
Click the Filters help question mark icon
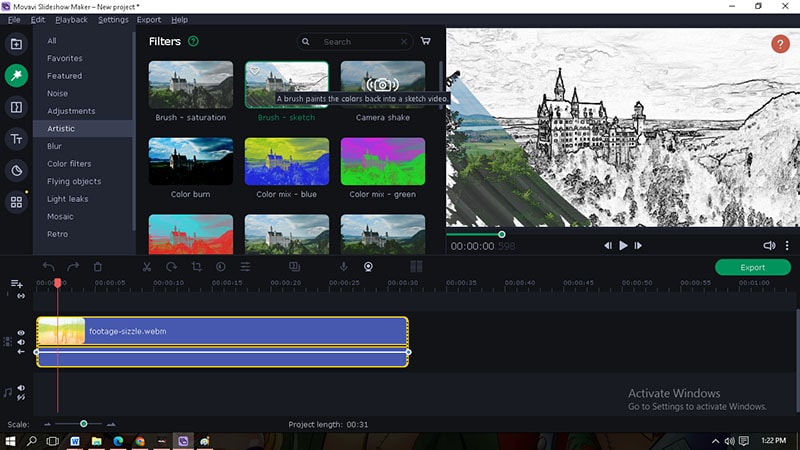pyautogui.click(x=193, y=41)
